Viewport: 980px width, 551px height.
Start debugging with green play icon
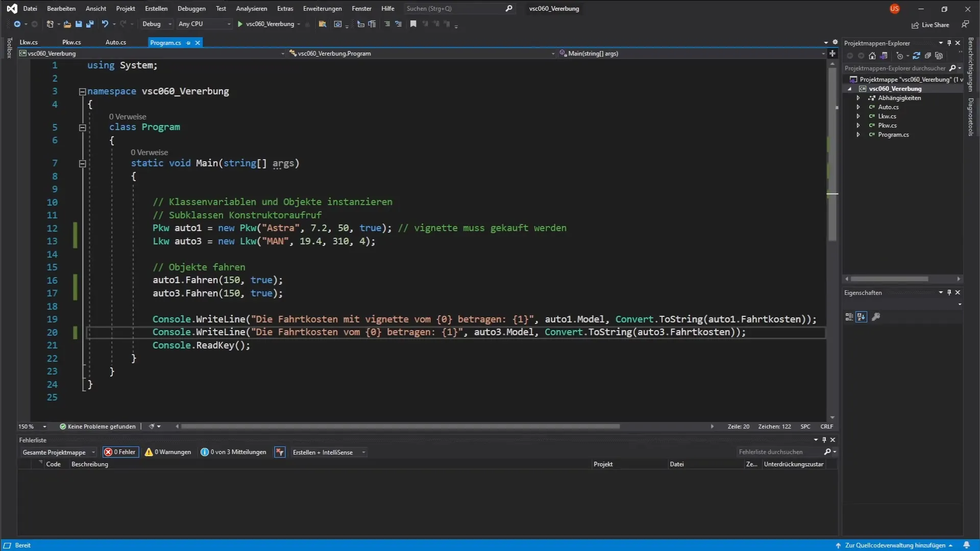tap(240, 24)
